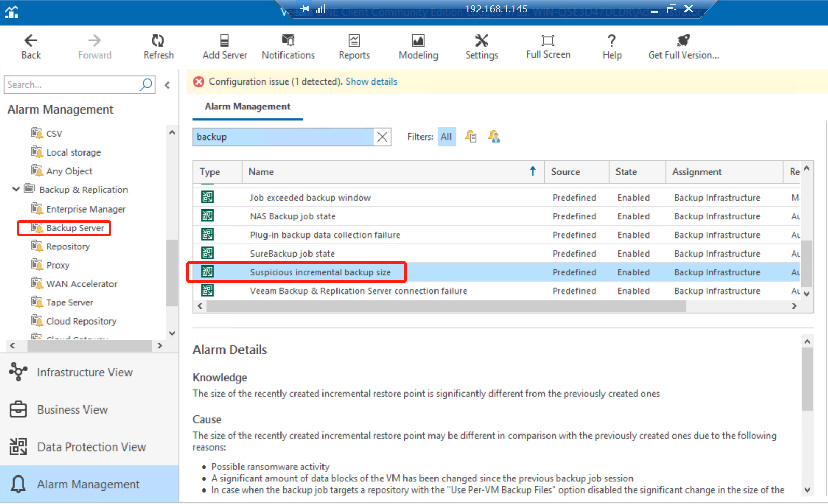Click alarm icon of Job exceeded backup window
The width and height of the screenshot is (828, 504).
pos(207,197)
